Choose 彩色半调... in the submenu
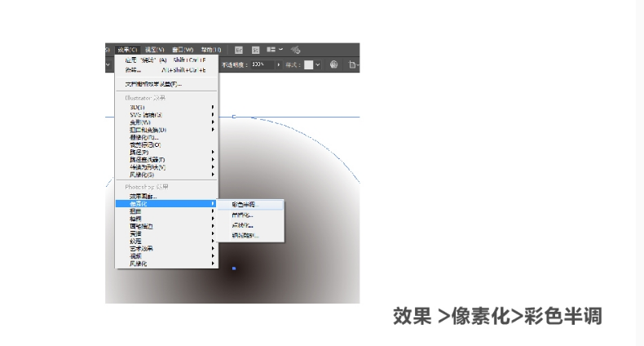 (x=250, y=205)
